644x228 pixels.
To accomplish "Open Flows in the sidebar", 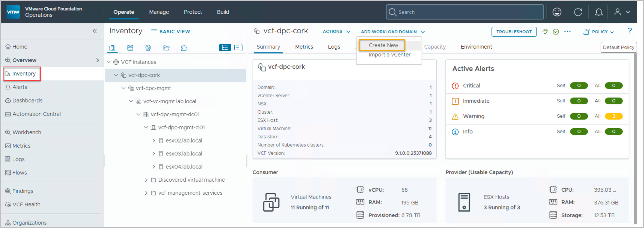I will coord(16,173).
